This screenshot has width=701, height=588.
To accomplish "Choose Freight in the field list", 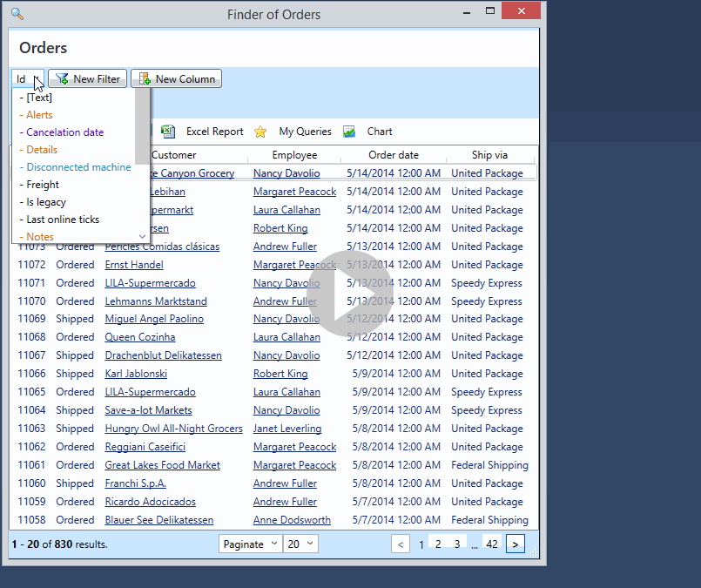I will (43, 185).
